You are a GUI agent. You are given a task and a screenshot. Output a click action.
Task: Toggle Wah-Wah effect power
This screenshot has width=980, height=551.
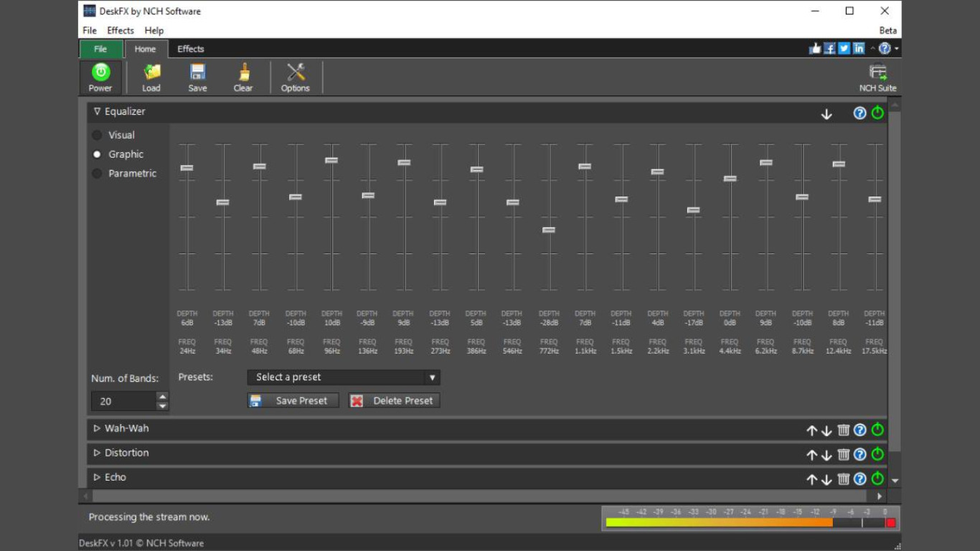pyautogui.click(x=877, y=430)
